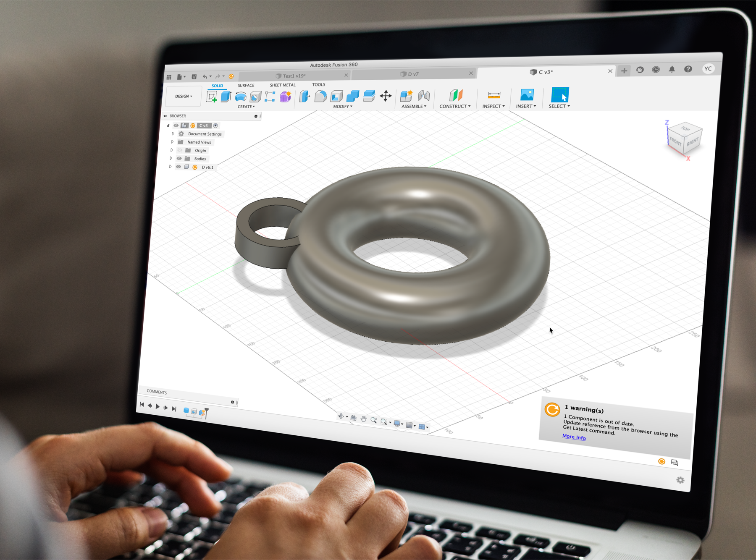Select the Fillet tool

click(320, 97)
